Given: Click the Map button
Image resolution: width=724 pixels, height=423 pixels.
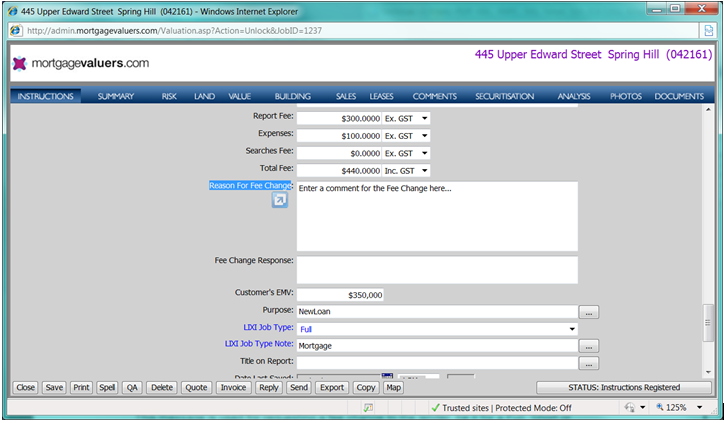Looking at the screenshot, I should click(393, 387).
